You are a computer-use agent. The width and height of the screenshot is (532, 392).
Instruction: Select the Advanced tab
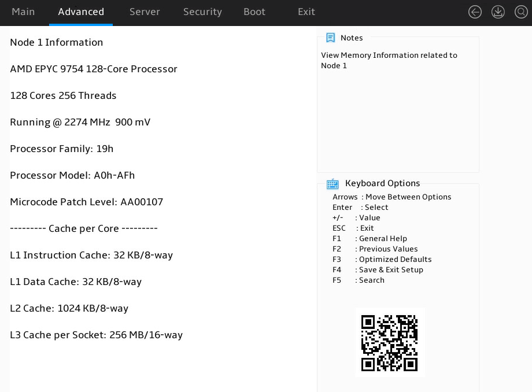pyautogui.click(x=81, y=12)
